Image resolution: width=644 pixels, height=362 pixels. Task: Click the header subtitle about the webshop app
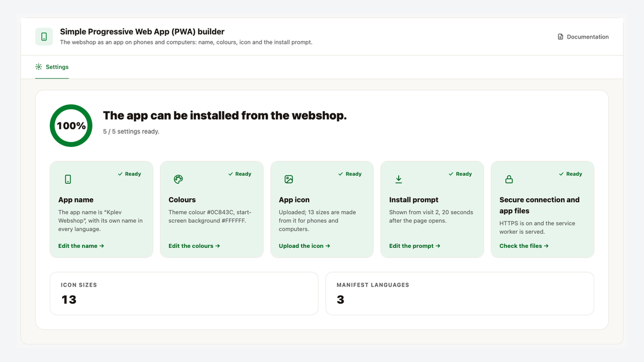pyautogui.click(x=186, y=42)
